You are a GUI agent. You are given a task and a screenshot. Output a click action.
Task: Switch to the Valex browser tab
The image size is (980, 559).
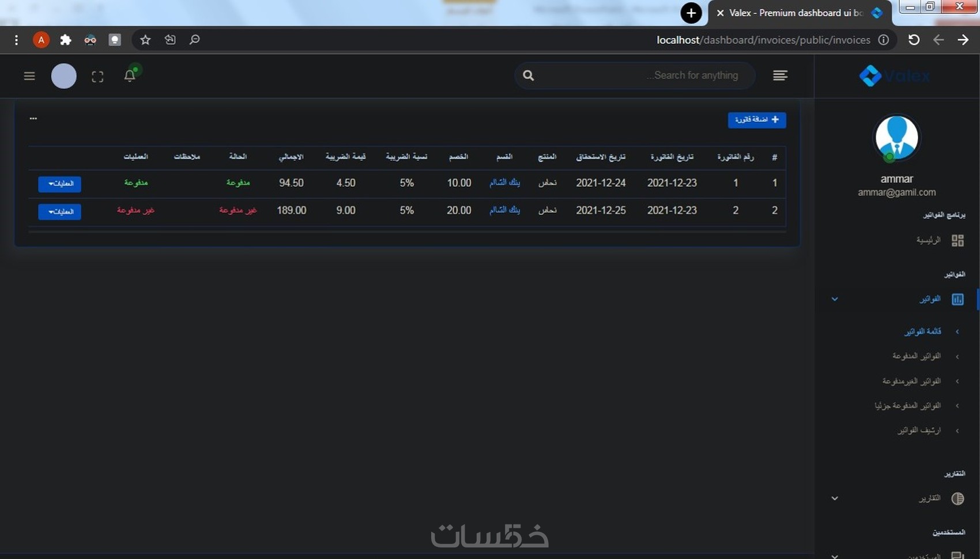click(x=800, y=13)
